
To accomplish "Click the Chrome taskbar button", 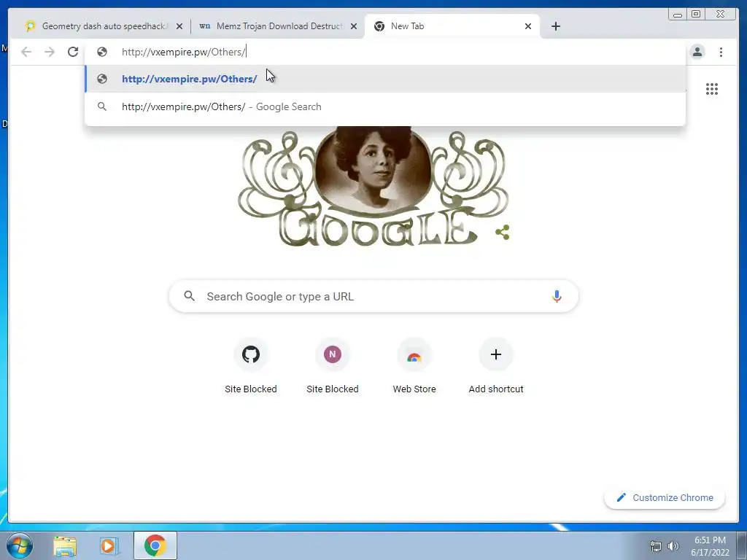I will point(155,545).
